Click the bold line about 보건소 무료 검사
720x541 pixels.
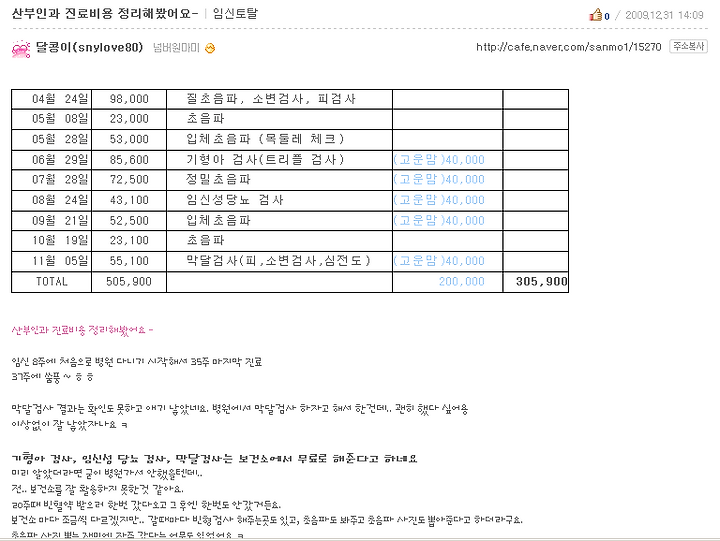(x=214, y=458)
